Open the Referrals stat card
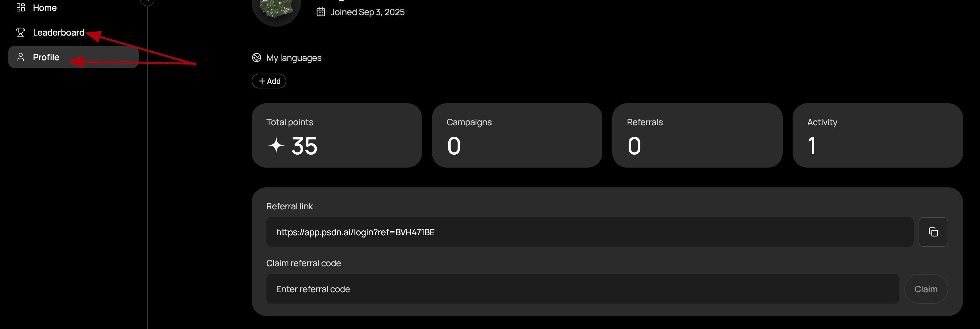Image resolution: width=980 pixels, height=329 pixels. click(x=697, y=135)
